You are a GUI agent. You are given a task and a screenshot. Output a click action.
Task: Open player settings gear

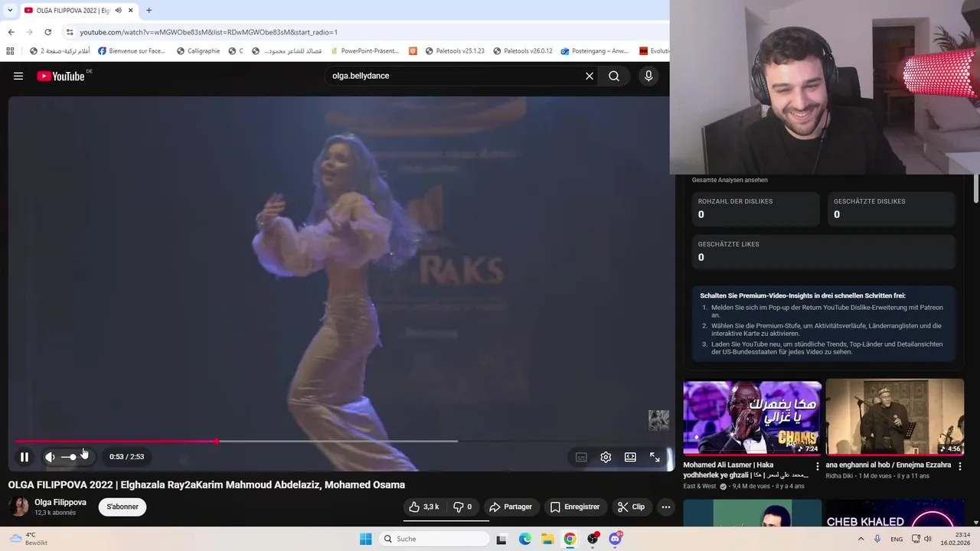[606, 457]
